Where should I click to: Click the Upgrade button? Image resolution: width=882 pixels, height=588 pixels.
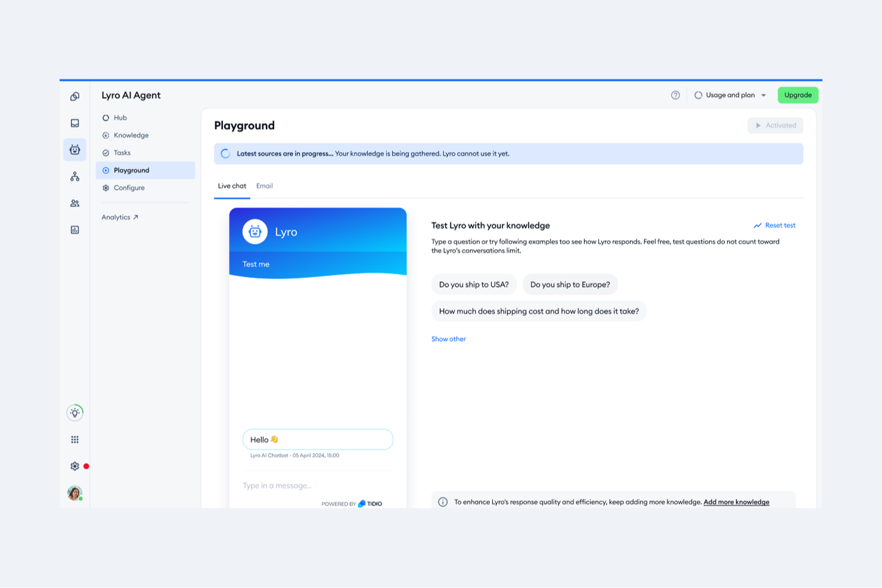pyautogui.click(x=798, y=95)
